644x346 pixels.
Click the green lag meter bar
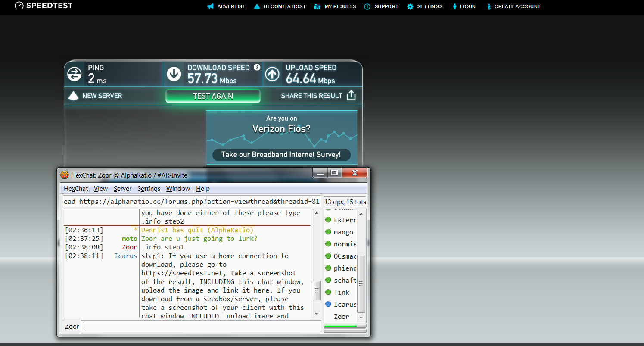pos(345,326)
